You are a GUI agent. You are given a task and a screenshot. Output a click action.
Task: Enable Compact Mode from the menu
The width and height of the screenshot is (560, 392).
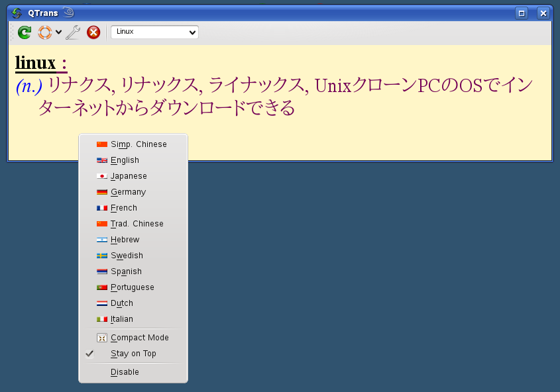(133, 338)
